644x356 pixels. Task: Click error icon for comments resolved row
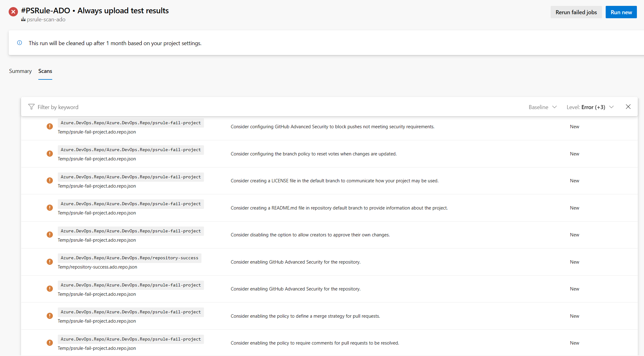49,343
